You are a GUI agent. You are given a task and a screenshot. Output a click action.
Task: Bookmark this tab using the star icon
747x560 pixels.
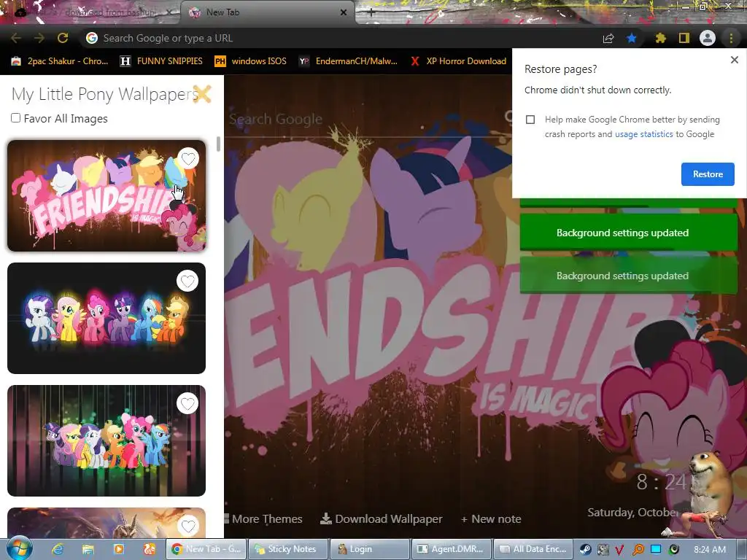coord(632,38)
